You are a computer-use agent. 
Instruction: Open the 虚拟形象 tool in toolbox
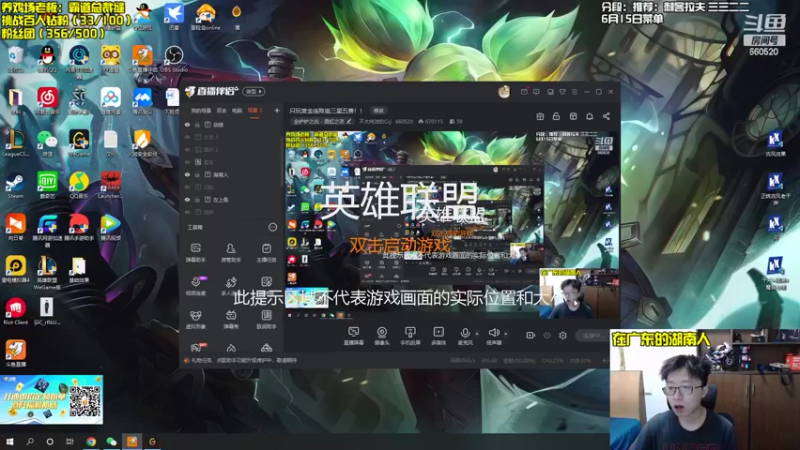(x=195, y=319)
